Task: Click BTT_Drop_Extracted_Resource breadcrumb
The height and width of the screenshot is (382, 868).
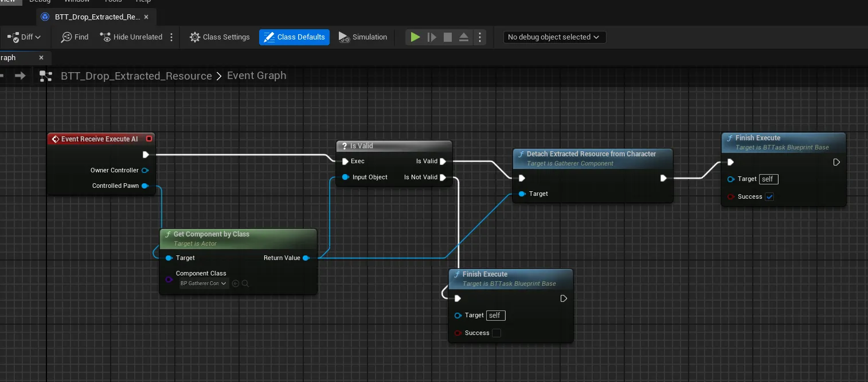Action: coord(136,76)
